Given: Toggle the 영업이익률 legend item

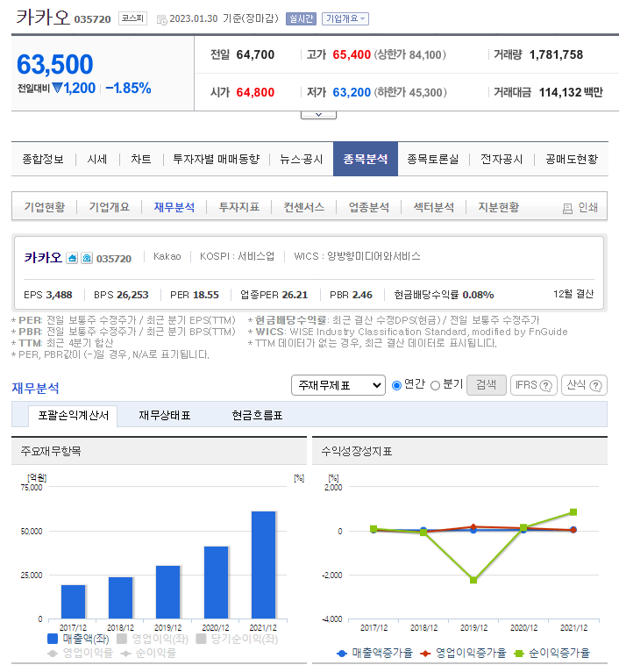Looking at the screenshot, I should coord(80,654).
